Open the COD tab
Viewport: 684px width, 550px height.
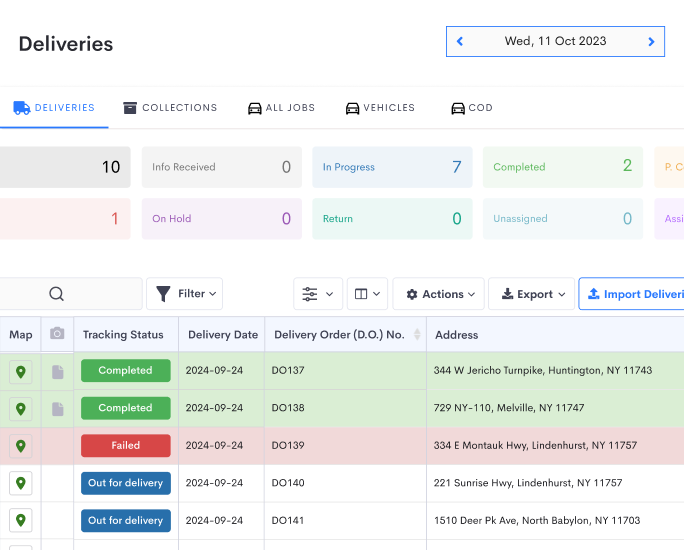coord(472,108)
